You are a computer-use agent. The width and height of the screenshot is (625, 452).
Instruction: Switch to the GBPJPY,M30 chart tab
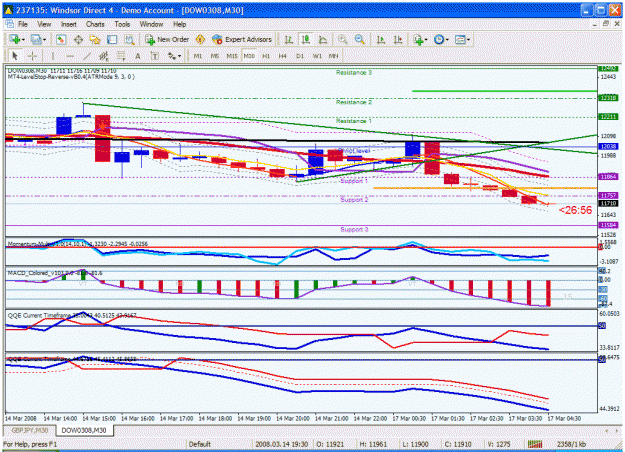30,430
